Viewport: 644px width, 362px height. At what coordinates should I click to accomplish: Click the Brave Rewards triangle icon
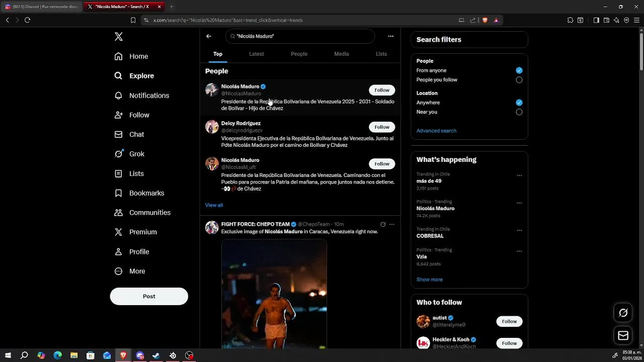pos(496,20)
